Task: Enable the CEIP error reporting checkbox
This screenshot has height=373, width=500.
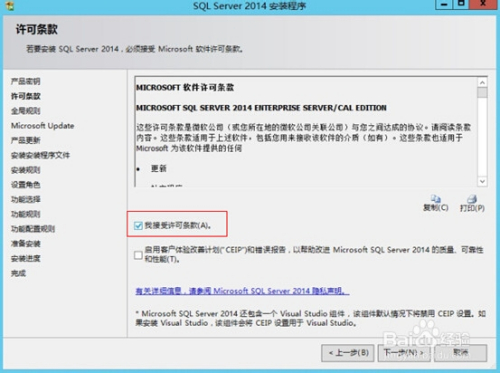Action: click(138, 255)
